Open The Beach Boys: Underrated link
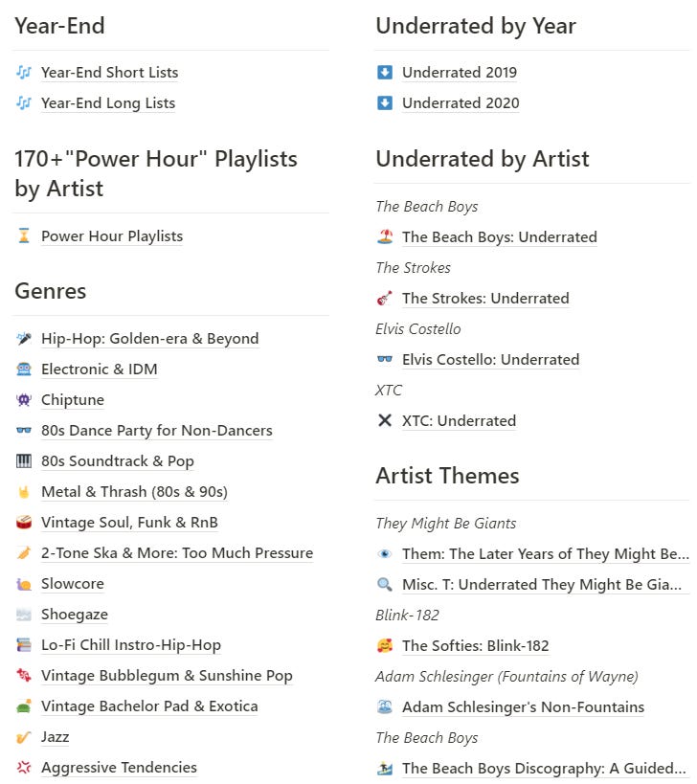Screen dimensions: 697x784 [x=500, y=237]
